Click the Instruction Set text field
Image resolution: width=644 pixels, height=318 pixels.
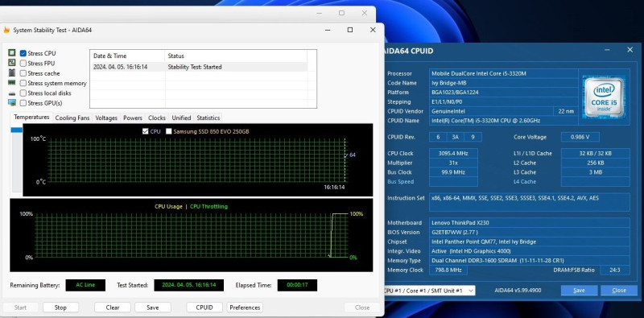tap(530, 202)
